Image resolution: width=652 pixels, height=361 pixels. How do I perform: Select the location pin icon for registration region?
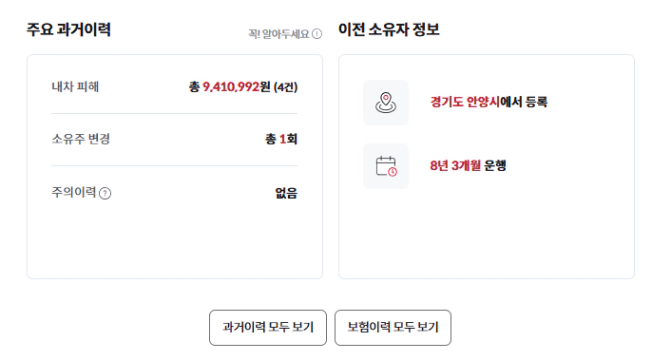click(386, 102)
